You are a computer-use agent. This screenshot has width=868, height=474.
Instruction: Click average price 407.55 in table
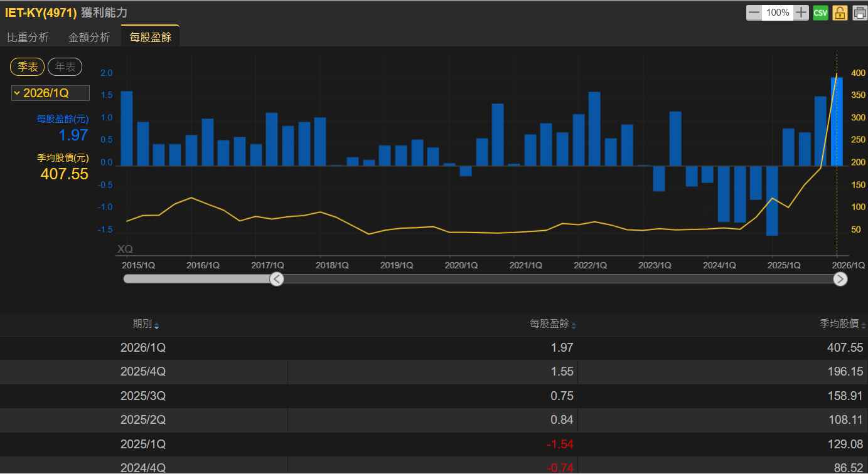pyautogui.click(x=845, y=347)
